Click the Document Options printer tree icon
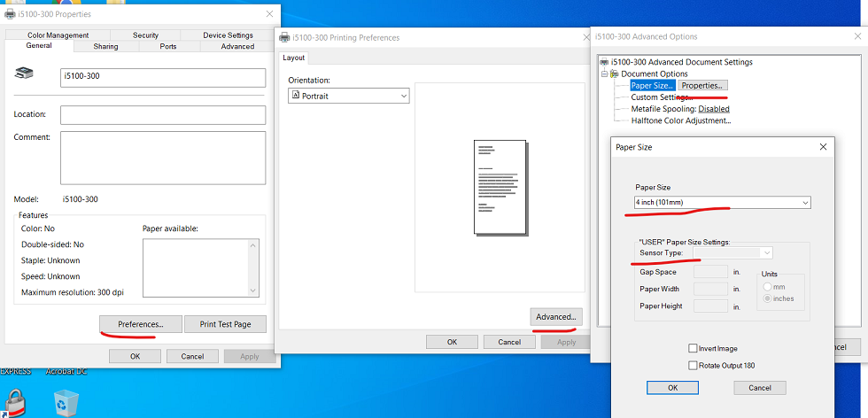868x418 pixels. point(614,74)
